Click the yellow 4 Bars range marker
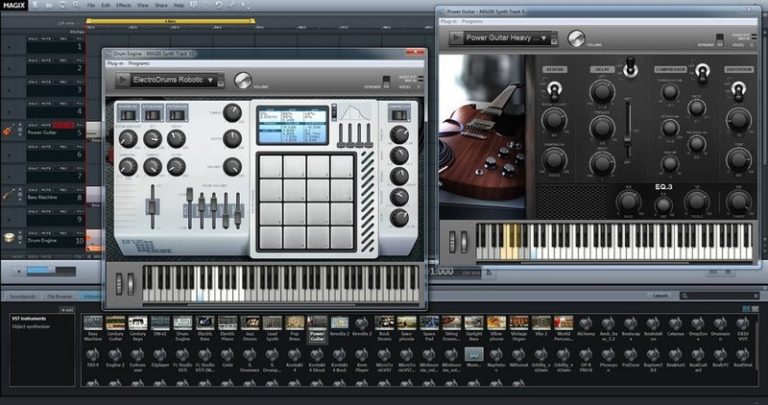The image size is (768, 405). pyautogui.click(x=170, y=21)
